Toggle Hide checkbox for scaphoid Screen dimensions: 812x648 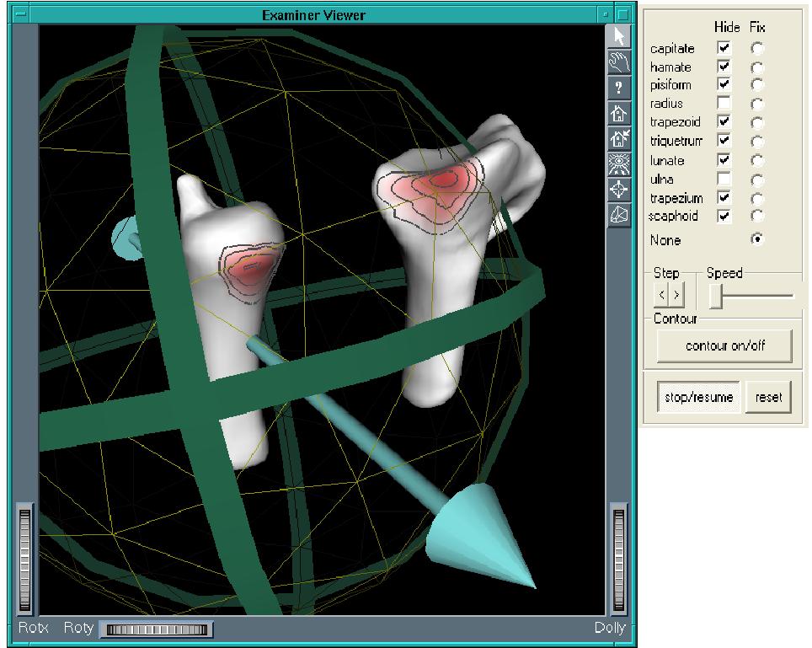pyautogui.click(x=724, y=216)
